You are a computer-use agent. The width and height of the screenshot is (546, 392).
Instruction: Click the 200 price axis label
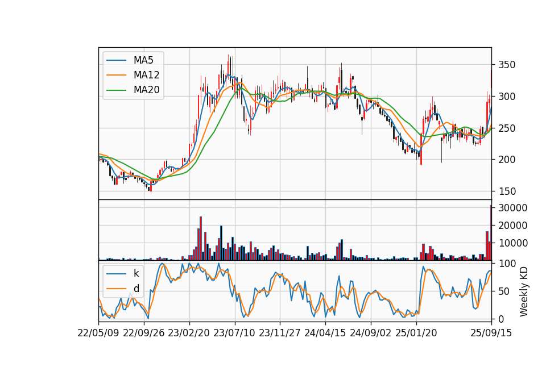click(x=507, y=160)
